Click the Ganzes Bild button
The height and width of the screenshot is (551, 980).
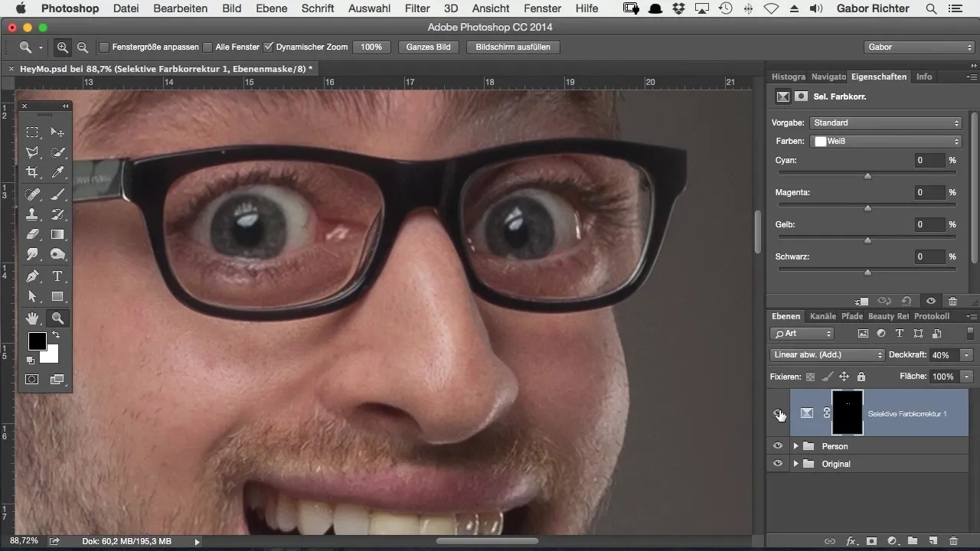pos(428,47)
